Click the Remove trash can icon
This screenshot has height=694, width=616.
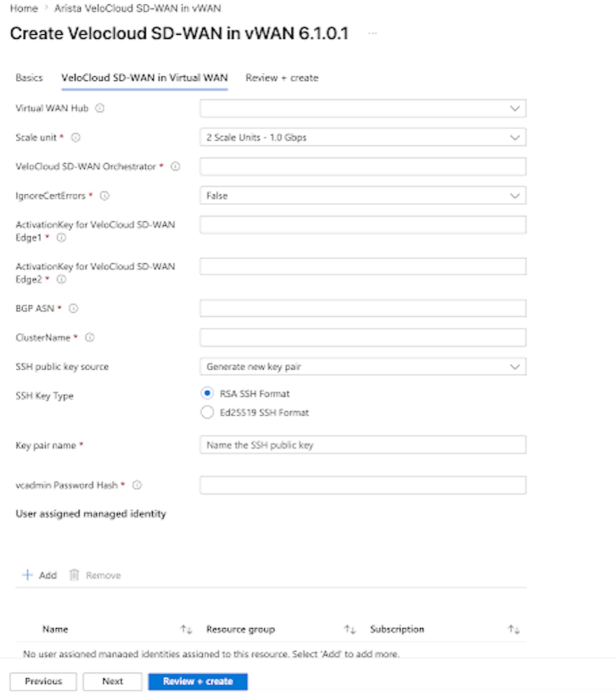74,575
